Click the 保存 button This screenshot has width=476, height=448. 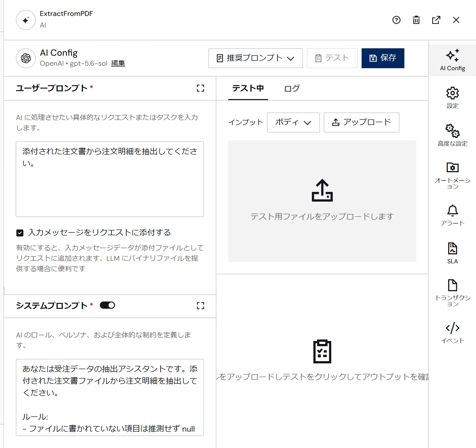[x=383, y=58]
